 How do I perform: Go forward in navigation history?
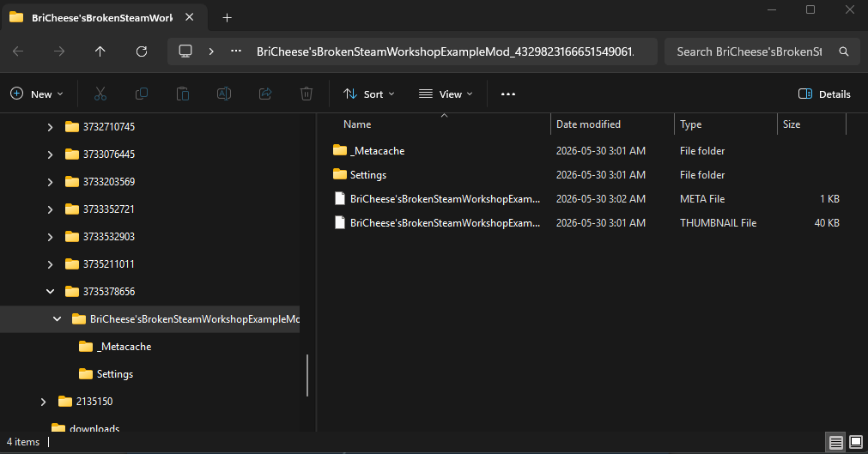59,51
